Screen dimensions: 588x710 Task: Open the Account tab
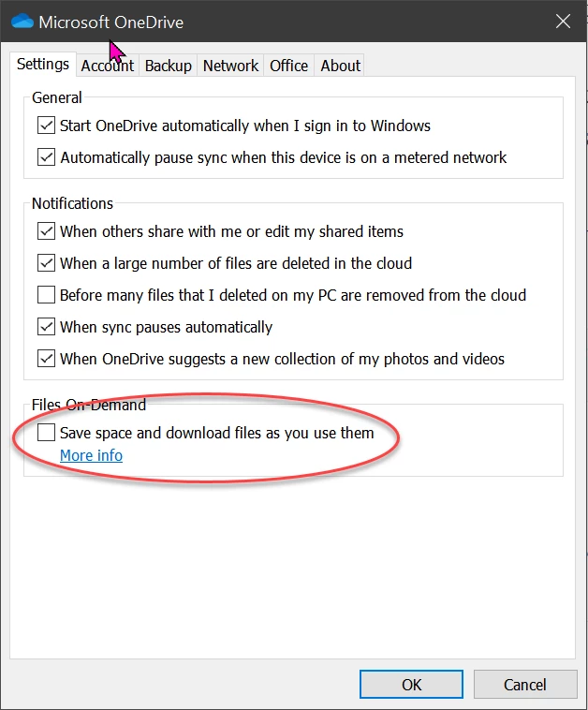click(x=108, y=66)
